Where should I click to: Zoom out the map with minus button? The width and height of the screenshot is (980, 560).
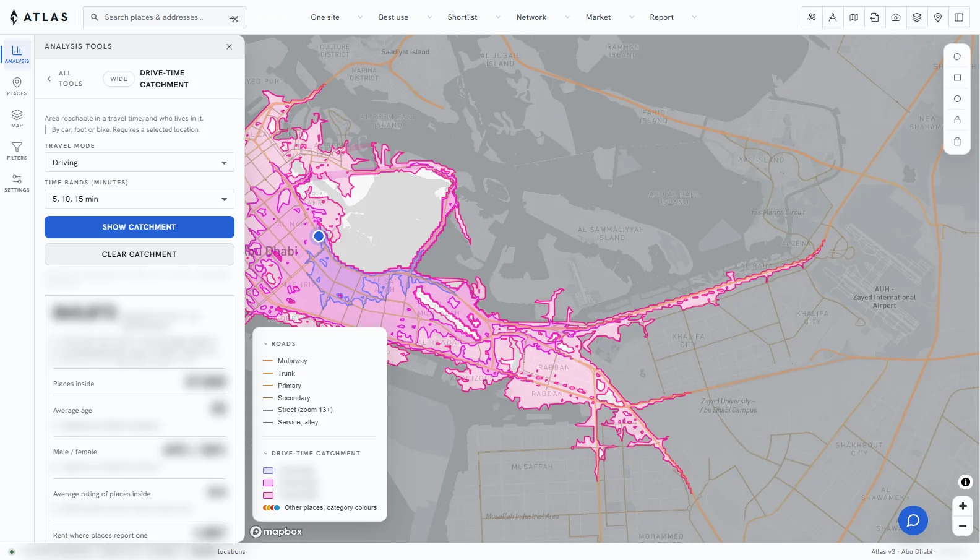point(963,526)
